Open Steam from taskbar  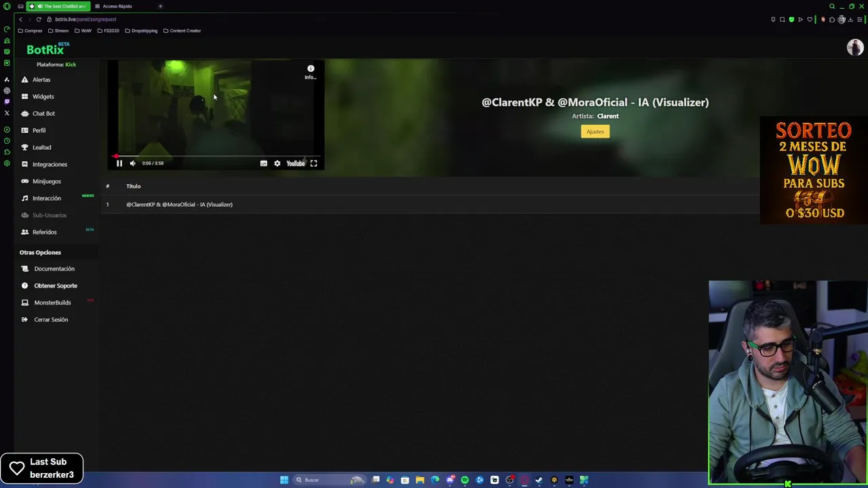click(538, 480)
